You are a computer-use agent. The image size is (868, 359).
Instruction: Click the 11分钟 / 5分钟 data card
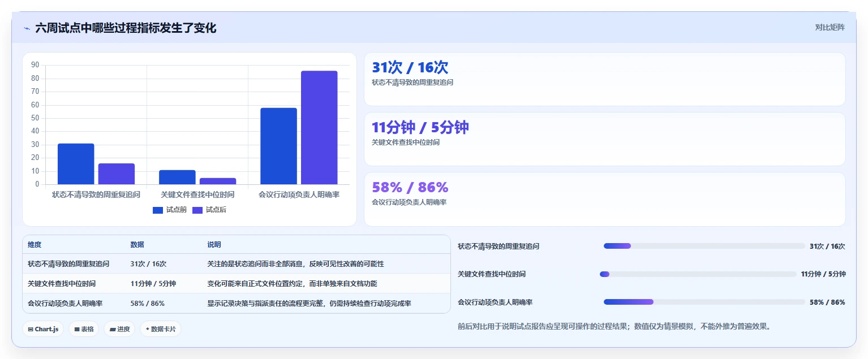point(604,139)
